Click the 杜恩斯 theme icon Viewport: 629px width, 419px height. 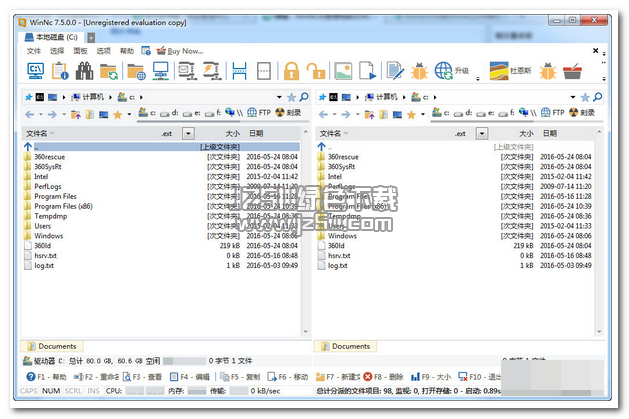click(510, 71)
